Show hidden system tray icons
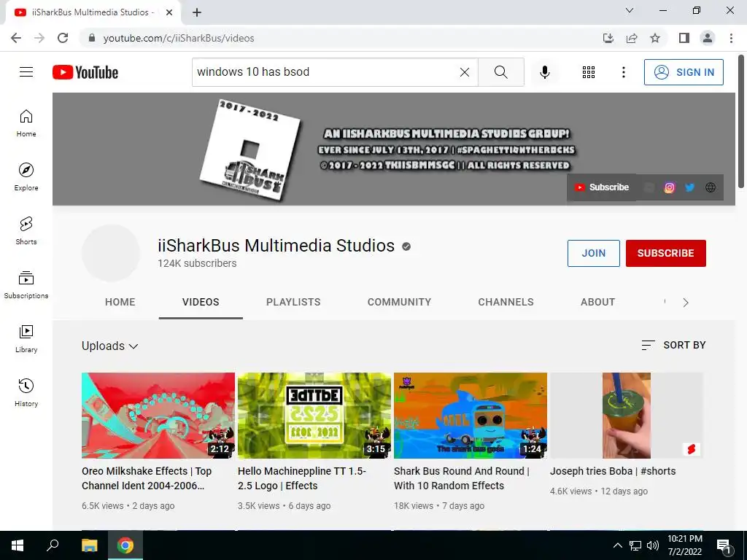747x560 pixels. tap(617, 545)
